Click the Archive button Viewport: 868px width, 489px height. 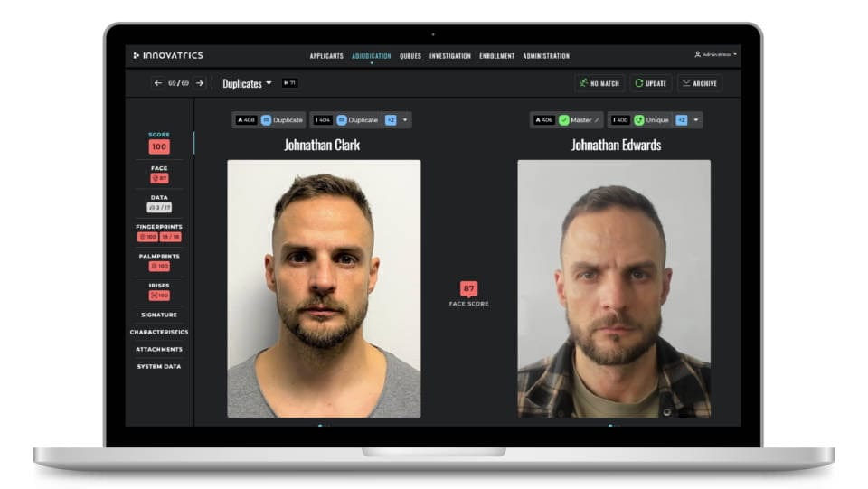[x=700, y=83]
